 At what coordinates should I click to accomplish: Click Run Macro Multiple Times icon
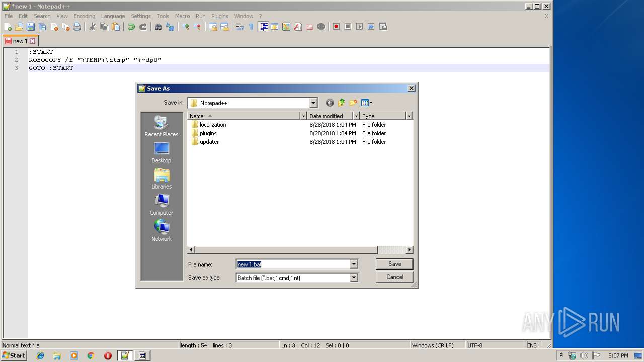pos(371,27)
